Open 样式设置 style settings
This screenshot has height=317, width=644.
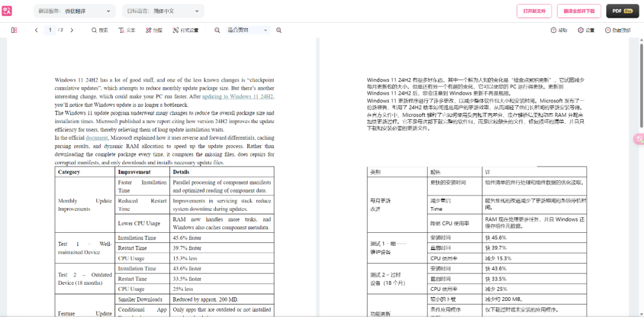(185, 30)
